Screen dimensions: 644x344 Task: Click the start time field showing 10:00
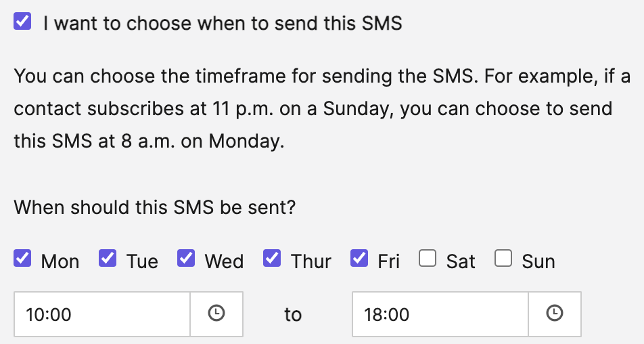click(102, 314)
